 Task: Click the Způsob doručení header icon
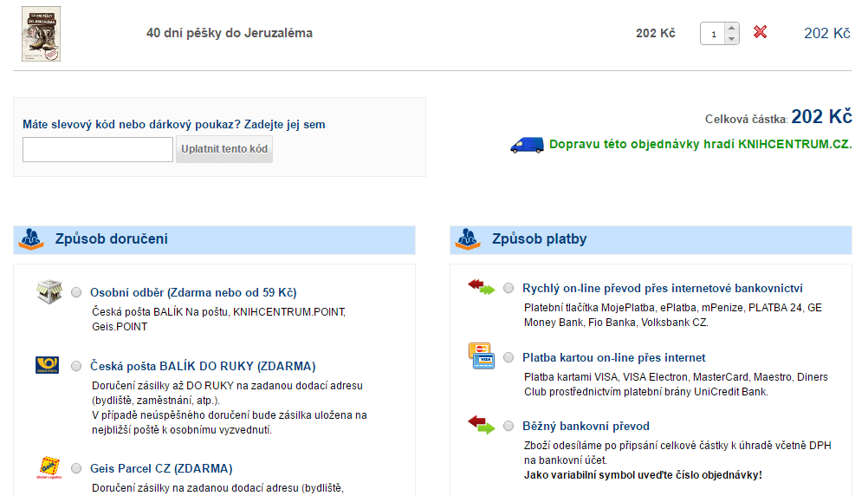click(x=31, y=239)
